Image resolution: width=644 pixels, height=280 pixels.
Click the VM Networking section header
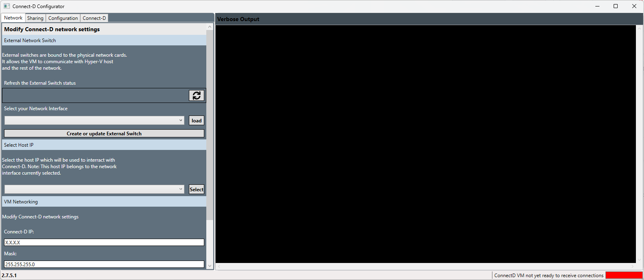pyautogui.click(x=104, y=202)
